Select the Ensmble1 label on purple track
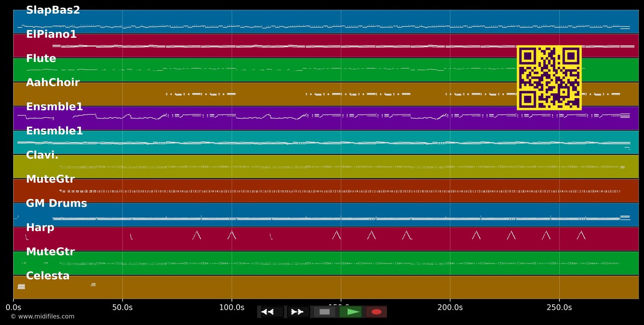The height and width of the screenshot is (325, 644). coord(55,107)
